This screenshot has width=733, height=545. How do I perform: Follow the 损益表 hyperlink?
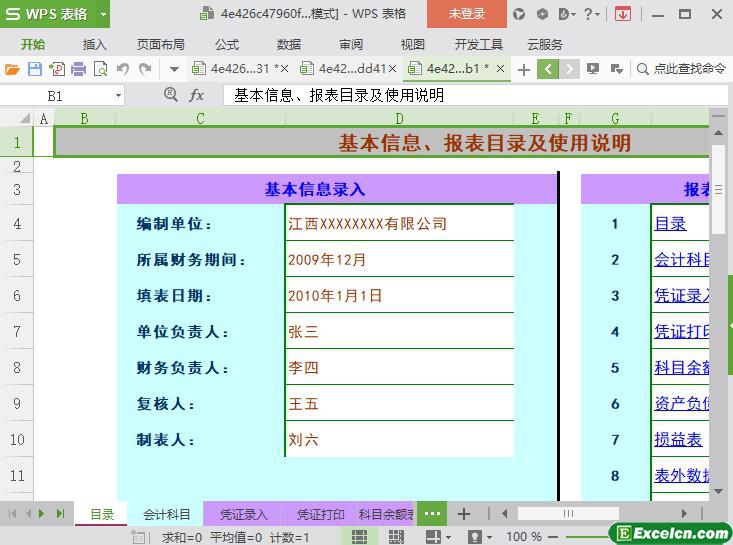pyautogui.click(x=678, y=440)
